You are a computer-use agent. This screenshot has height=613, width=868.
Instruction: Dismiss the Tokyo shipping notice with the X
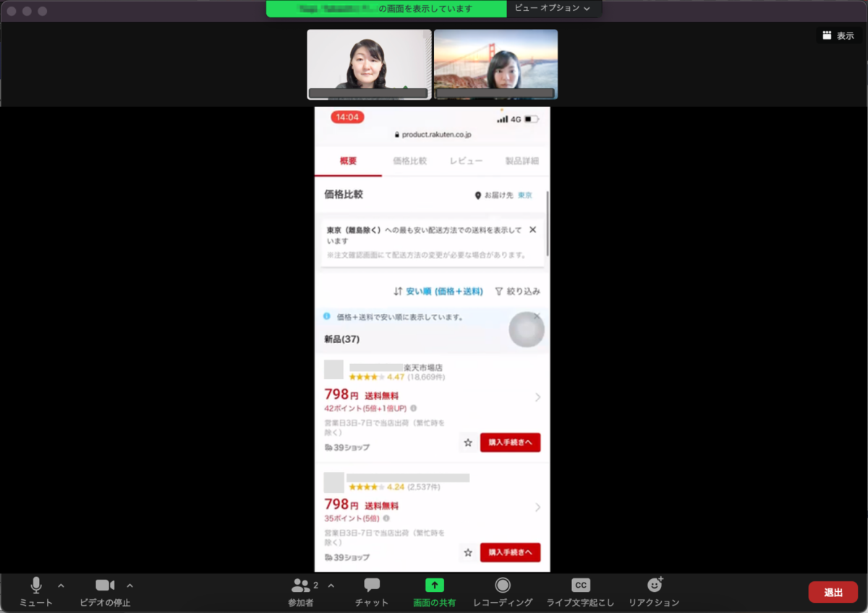[532, 230]
